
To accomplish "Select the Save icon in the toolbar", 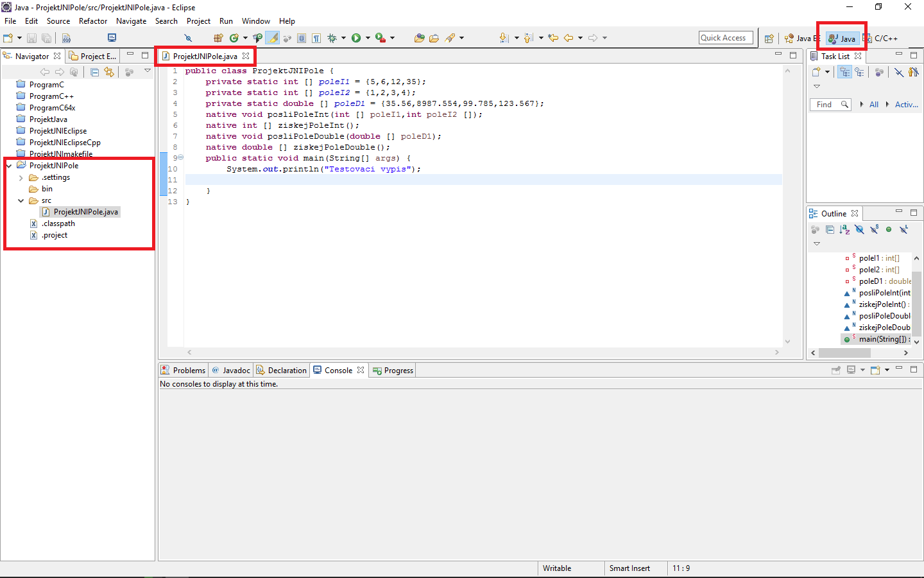I will click(x=31, y=38).
